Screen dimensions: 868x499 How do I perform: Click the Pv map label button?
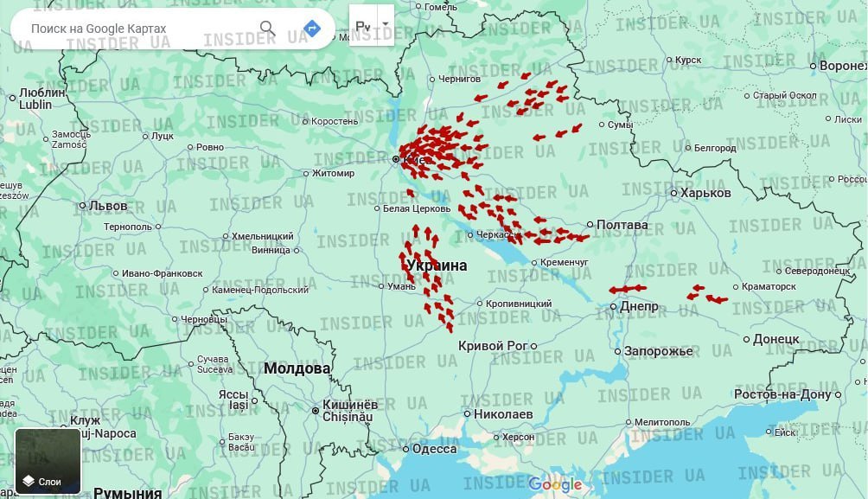coord(363,27)
